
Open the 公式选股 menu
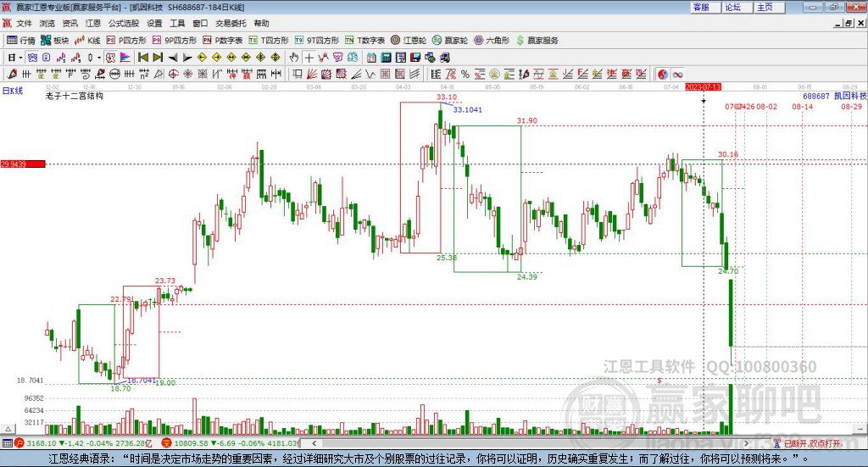(x=124, y=23)
